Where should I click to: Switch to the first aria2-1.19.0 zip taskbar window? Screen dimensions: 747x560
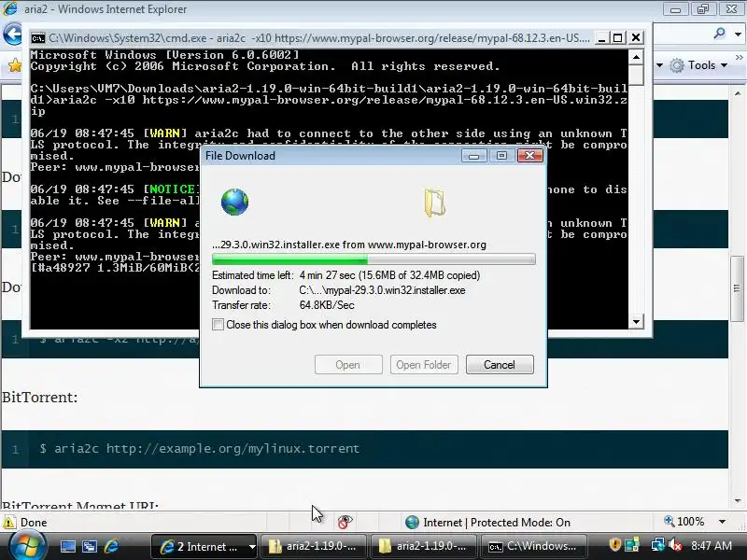pyautogui.click(x=313, y=546)
